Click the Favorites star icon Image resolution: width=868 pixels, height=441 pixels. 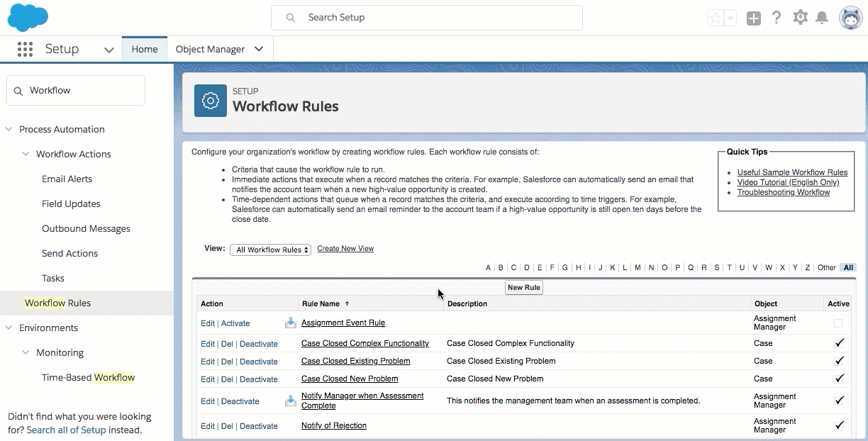(715, 18)
